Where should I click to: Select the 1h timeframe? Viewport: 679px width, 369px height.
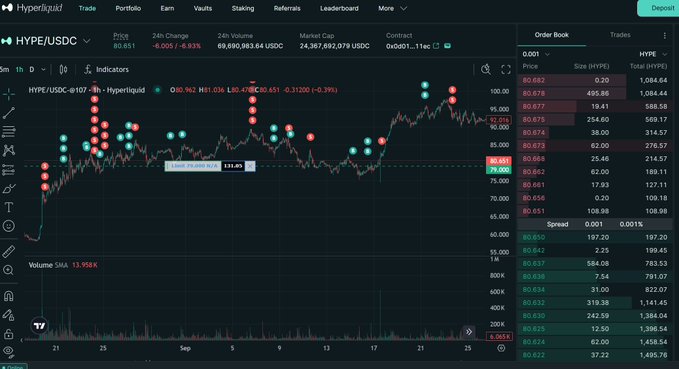[x=19, y=69]
